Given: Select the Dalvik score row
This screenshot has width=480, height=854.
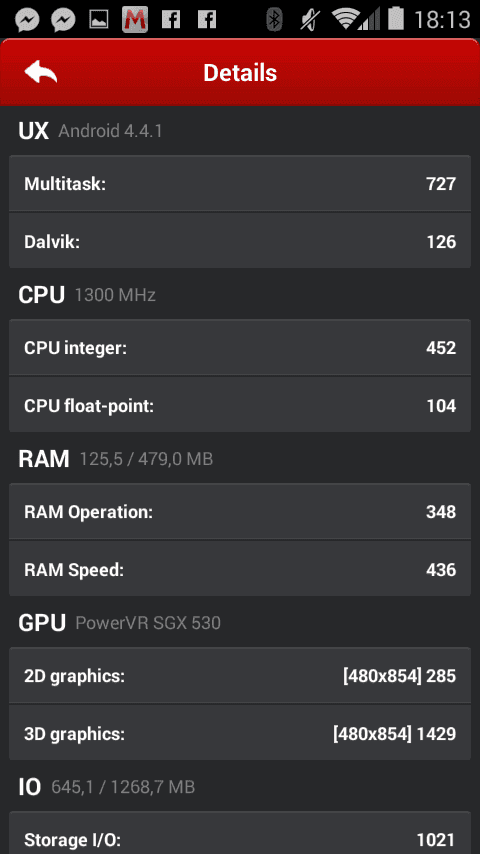Looking at the screenshot, I should tap(240, 241).
